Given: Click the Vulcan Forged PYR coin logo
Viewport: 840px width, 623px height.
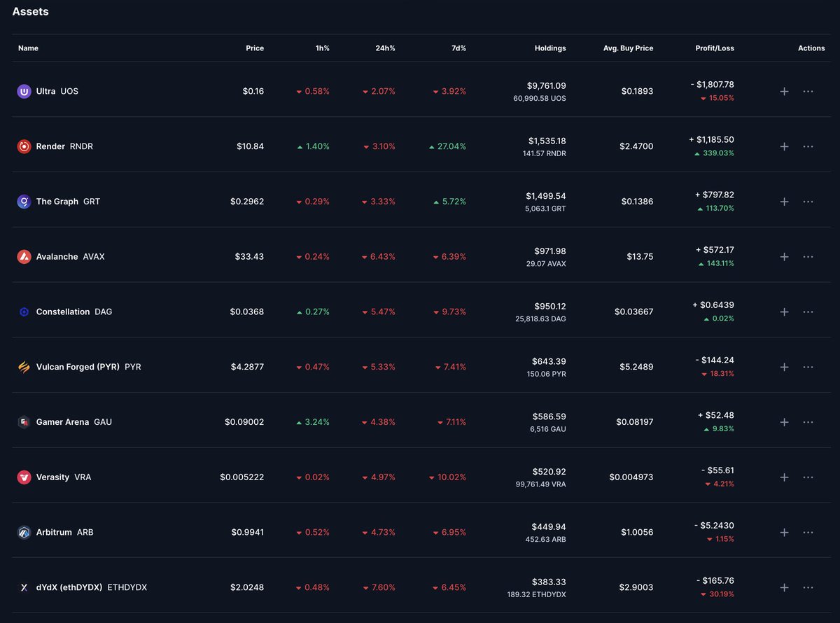Looking at the screenshot, I should tap(24, 367).
